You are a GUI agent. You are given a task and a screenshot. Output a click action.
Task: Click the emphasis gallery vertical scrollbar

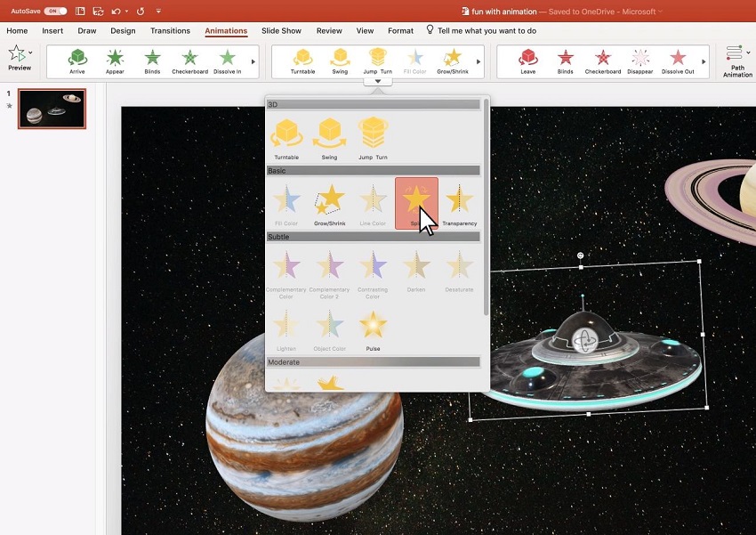click(x=485, y=205)
